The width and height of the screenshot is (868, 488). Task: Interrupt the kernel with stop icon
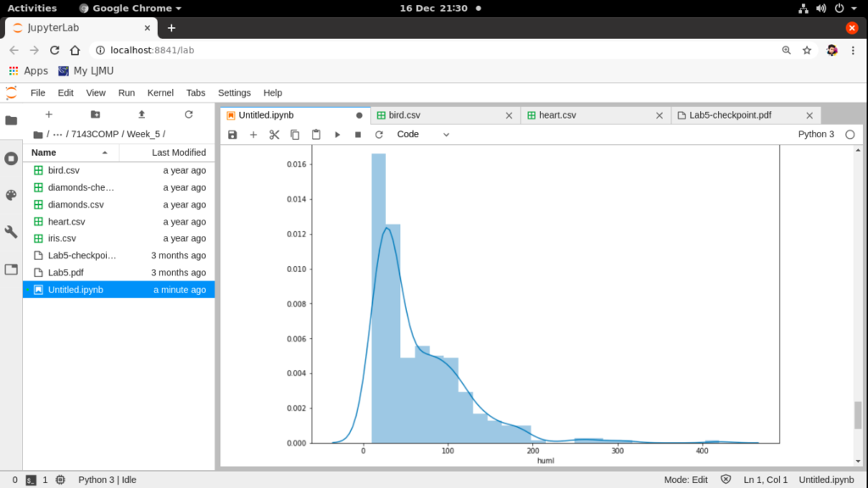358,135
